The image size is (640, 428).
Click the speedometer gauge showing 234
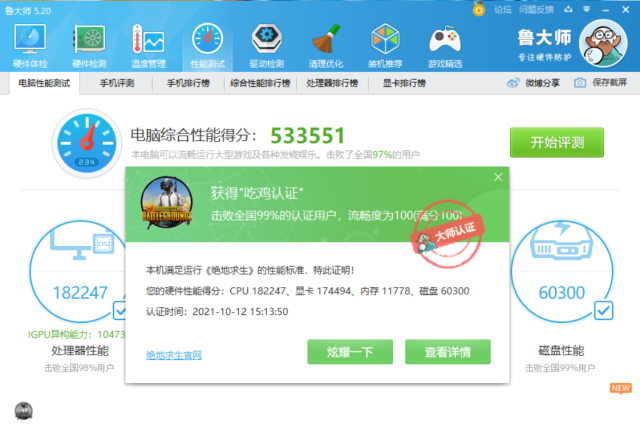(x=87, y=143)
